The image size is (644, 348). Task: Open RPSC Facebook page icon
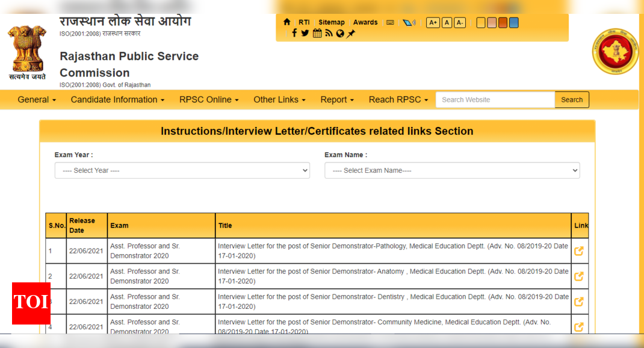[294, 33]
